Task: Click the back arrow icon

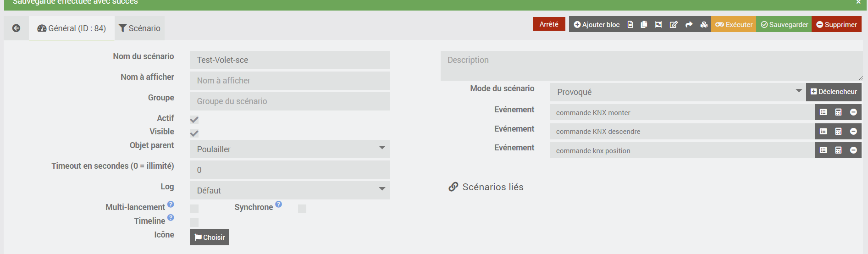Action: click(16, 28)
